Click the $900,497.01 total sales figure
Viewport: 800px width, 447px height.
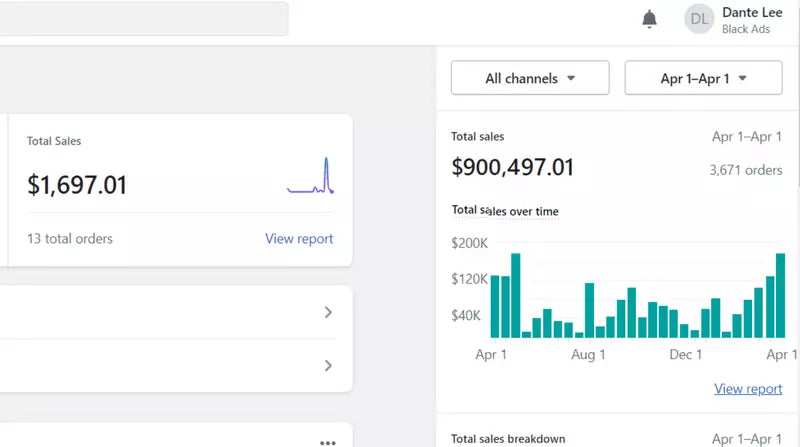click(x=513, y=168)
